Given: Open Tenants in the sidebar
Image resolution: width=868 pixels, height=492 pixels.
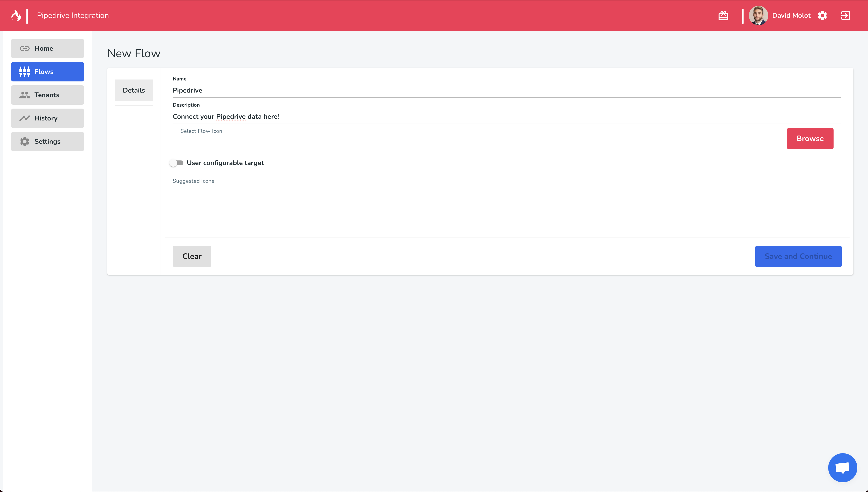Looking at the screenshot, I should point(47,95).
